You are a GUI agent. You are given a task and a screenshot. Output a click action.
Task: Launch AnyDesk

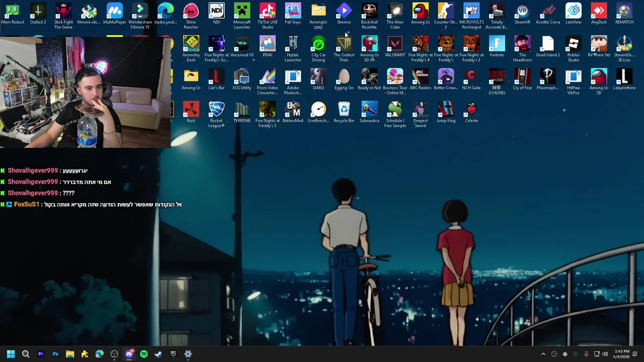click(x=599, y=14)
